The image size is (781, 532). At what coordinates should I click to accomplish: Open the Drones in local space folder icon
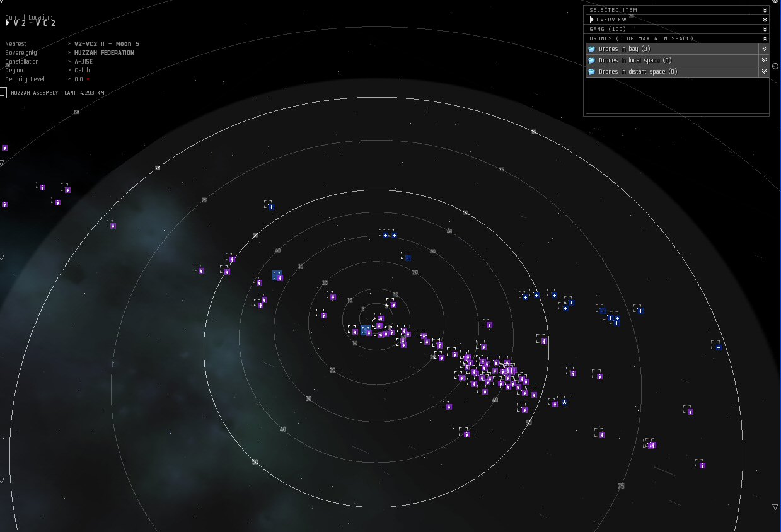coord(591,61)
